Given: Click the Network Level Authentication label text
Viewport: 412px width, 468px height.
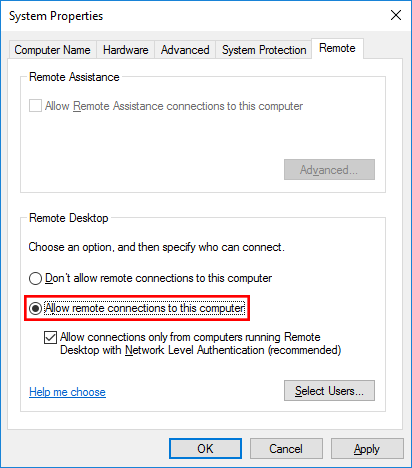Looking at the screenshot, I should click(200, 344).
